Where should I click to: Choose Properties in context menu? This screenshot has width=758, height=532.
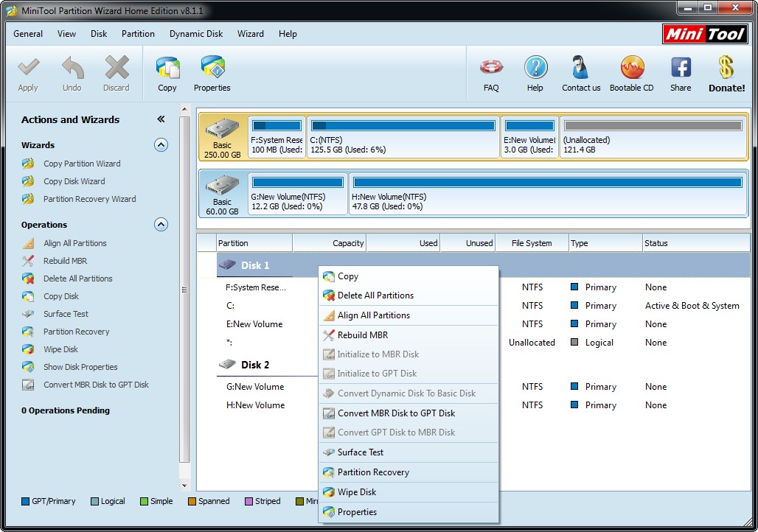pos(408,511)
